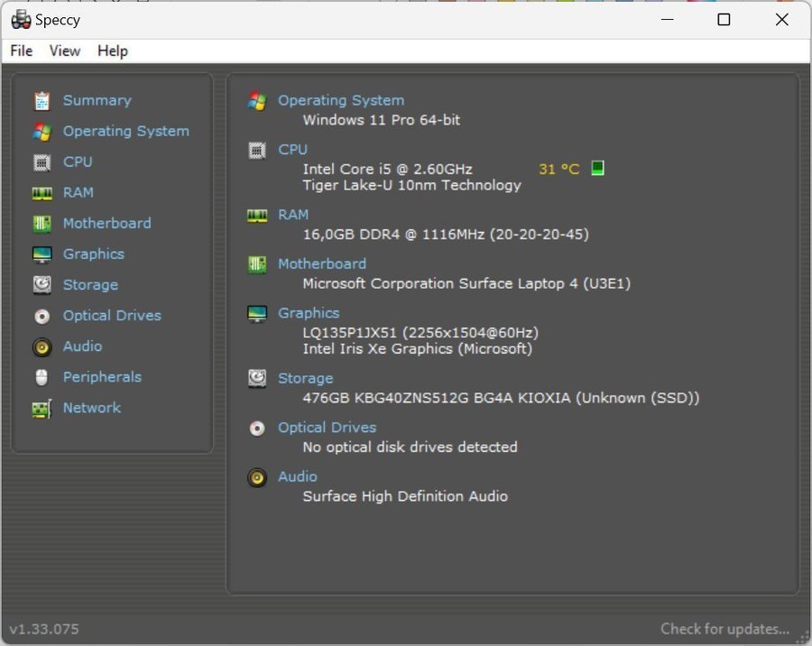Click the Motherboard icon in sidebar
Viewport: 812px width, 646px height.
click(x=42, y=224)
